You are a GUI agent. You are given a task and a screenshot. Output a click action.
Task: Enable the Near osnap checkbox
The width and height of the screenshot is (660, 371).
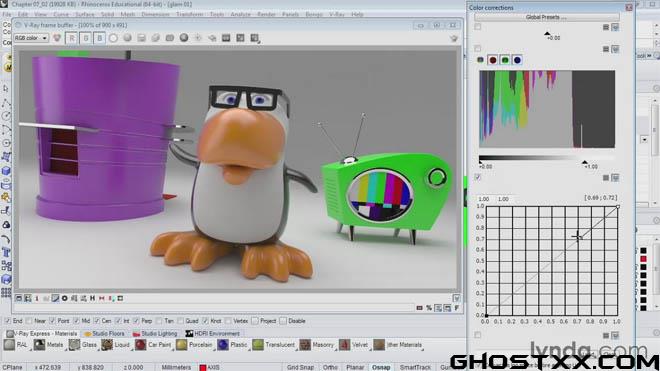29,321
